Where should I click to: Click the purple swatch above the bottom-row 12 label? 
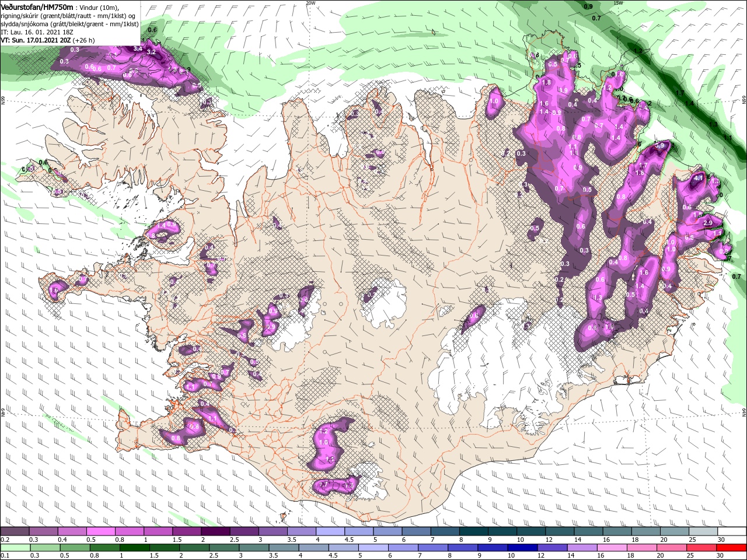click(x=551, y=548)
